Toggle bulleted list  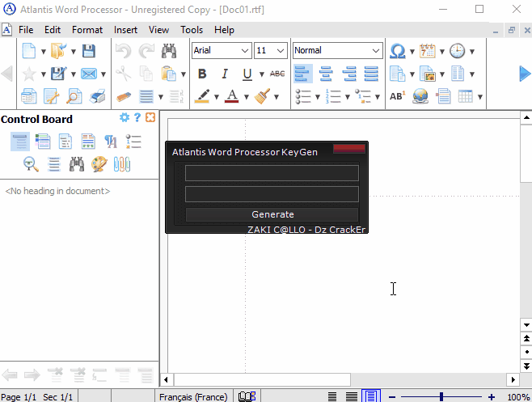coord(302,96)
